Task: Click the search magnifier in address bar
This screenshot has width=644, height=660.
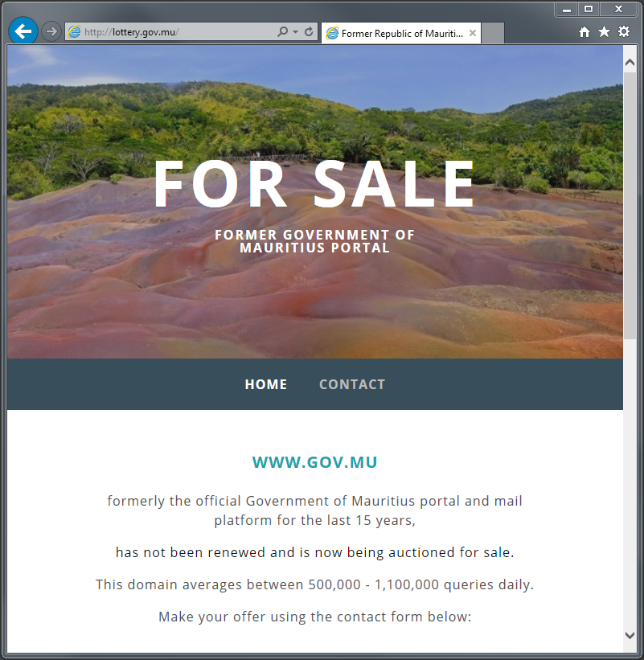Action: coord(282,31)
